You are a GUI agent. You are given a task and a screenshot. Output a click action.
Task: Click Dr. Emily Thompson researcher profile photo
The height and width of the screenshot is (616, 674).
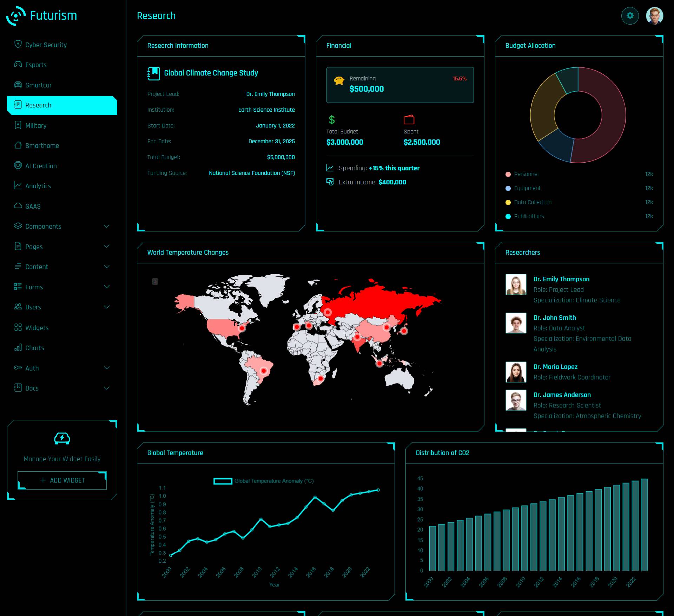pyautogui.click(x=515, y=285)
